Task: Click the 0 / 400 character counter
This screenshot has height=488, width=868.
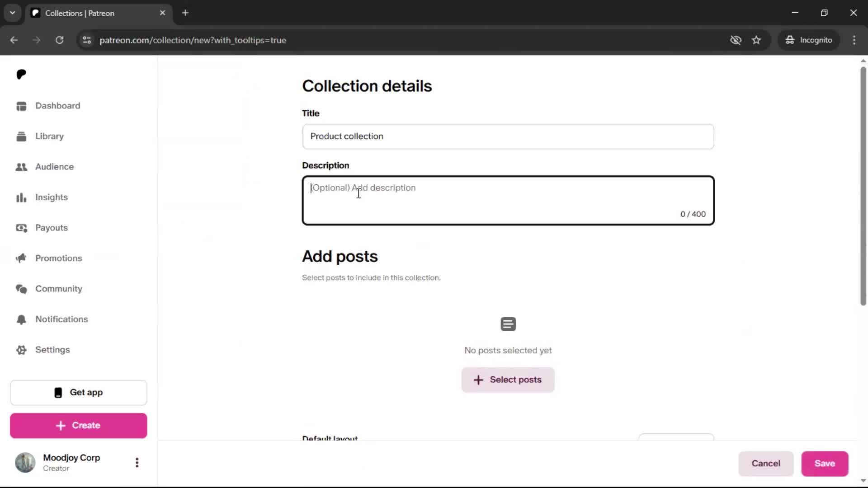Action: (x=693, y=214)
